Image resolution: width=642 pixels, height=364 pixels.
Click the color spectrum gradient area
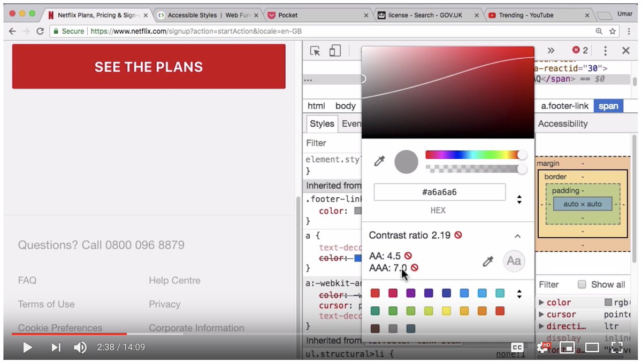point(448,92)
